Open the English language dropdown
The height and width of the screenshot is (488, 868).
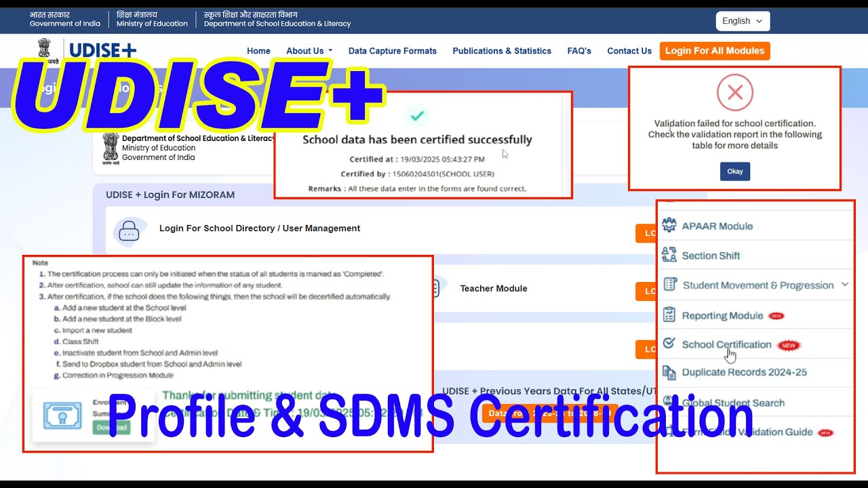[x=743, y=21]
